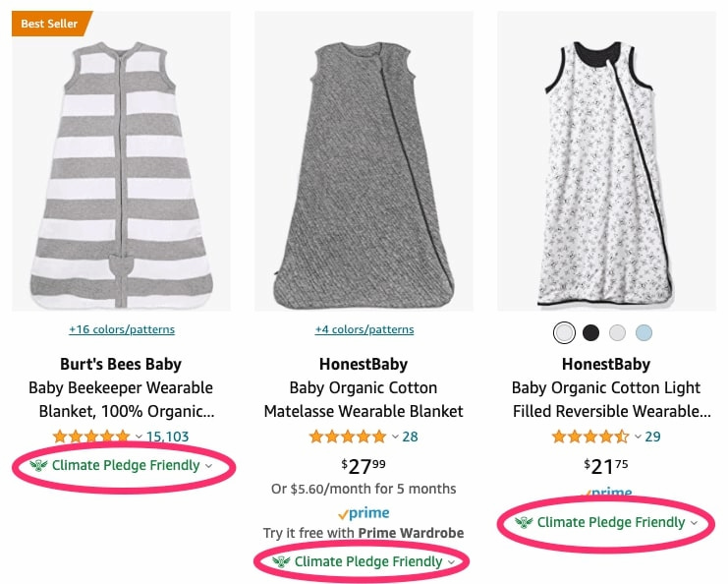Open the +16 colors/patterns link
The image size is (728, 584).
[x=122, y=329]
